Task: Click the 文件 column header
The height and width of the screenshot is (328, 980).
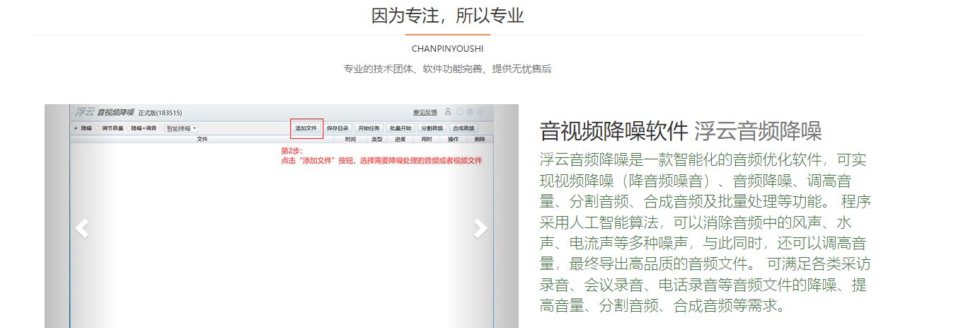Action: [x=202, y=139]
